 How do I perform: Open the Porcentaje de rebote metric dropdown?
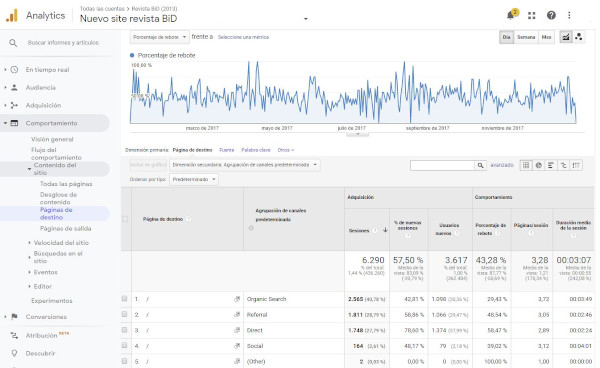point(160,37)
